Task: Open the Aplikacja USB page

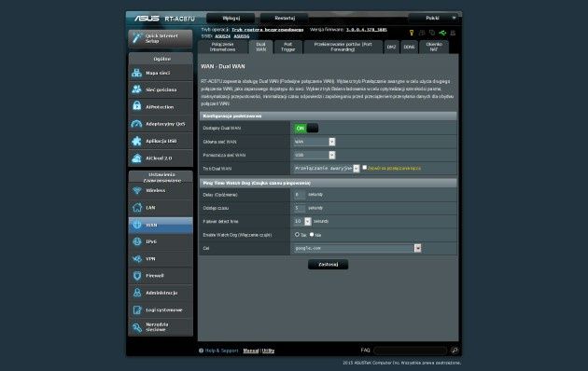Action: tap(161, 141)
